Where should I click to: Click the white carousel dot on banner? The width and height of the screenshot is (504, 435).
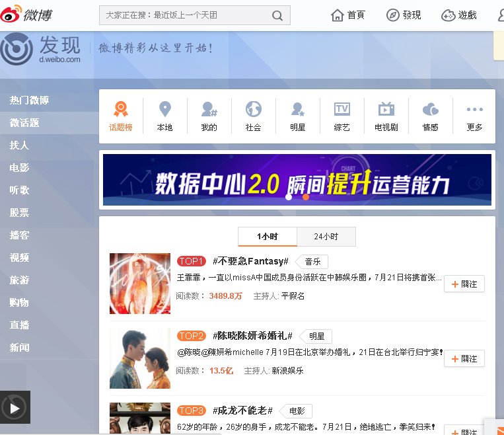pyautogui.click(x=289, y=197)
